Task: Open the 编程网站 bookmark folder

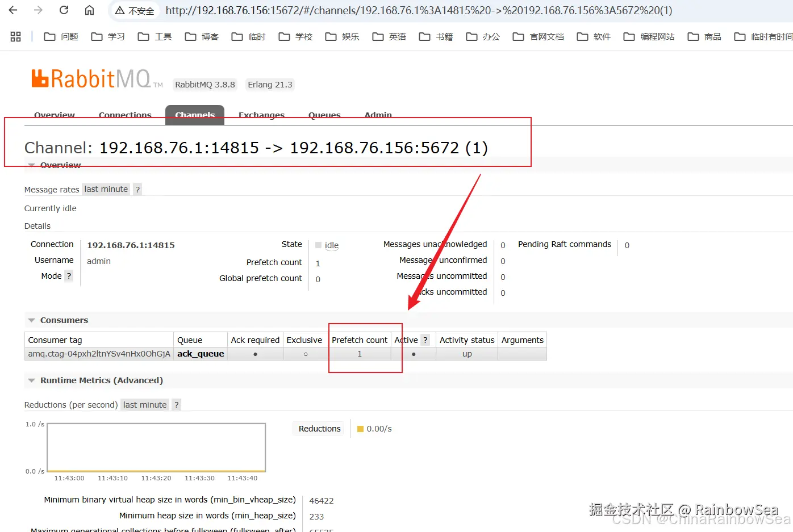Action: tap(649, 36)
